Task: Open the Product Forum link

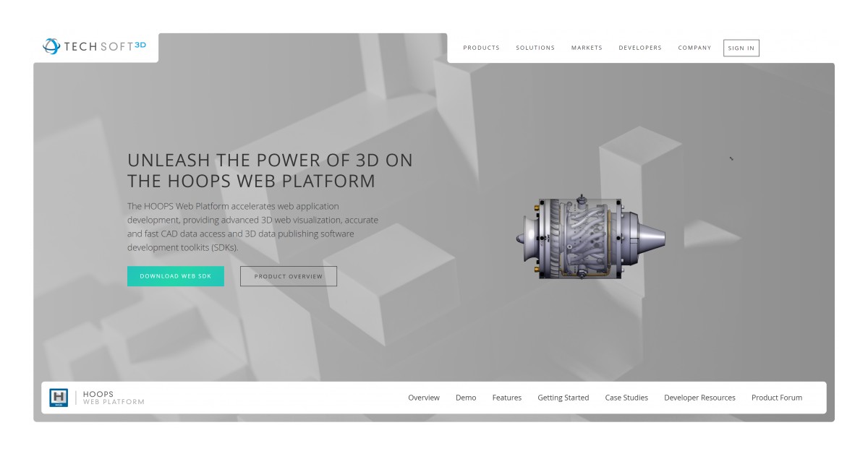Action: [x=776, y=398]
